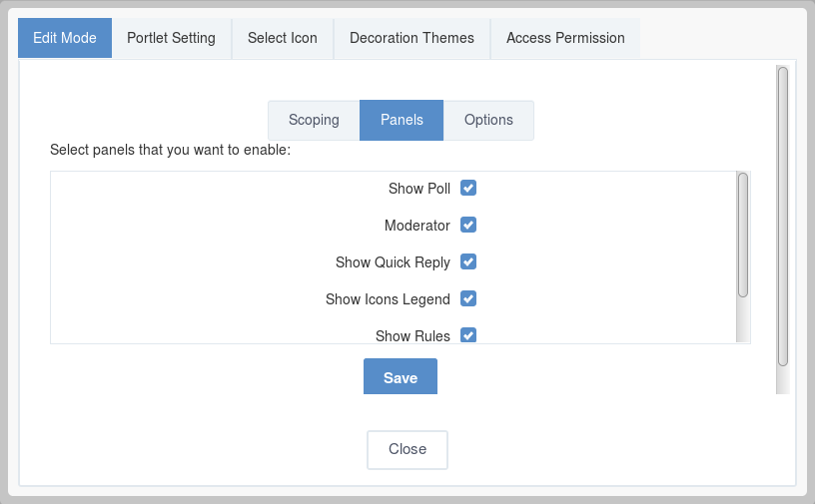Open the Select Icon tab
This screenshot has height=504, width=815.
(283, 38)
